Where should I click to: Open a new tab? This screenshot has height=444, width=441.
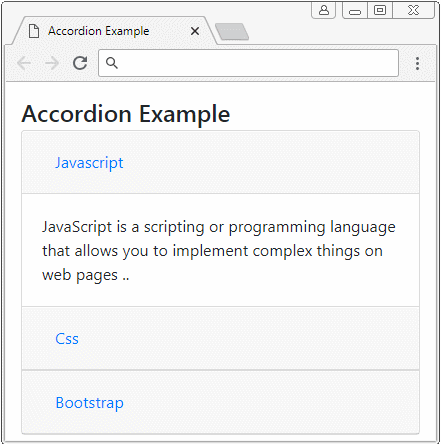click(x=232, y=32)
